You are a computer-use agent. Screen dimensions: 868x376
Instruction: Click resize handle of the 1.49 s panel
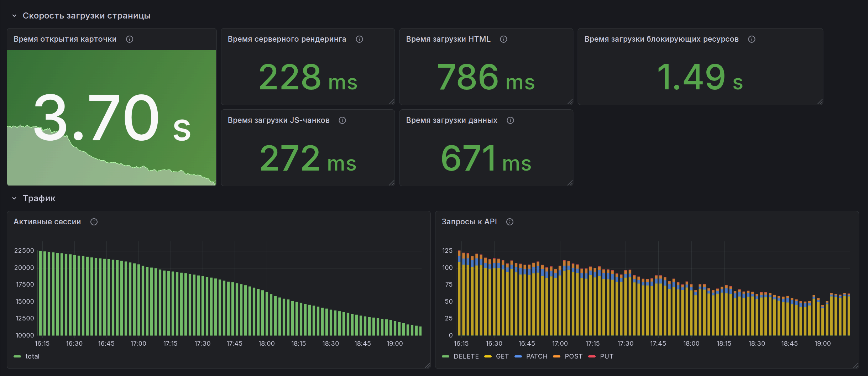tap(820, 102)
